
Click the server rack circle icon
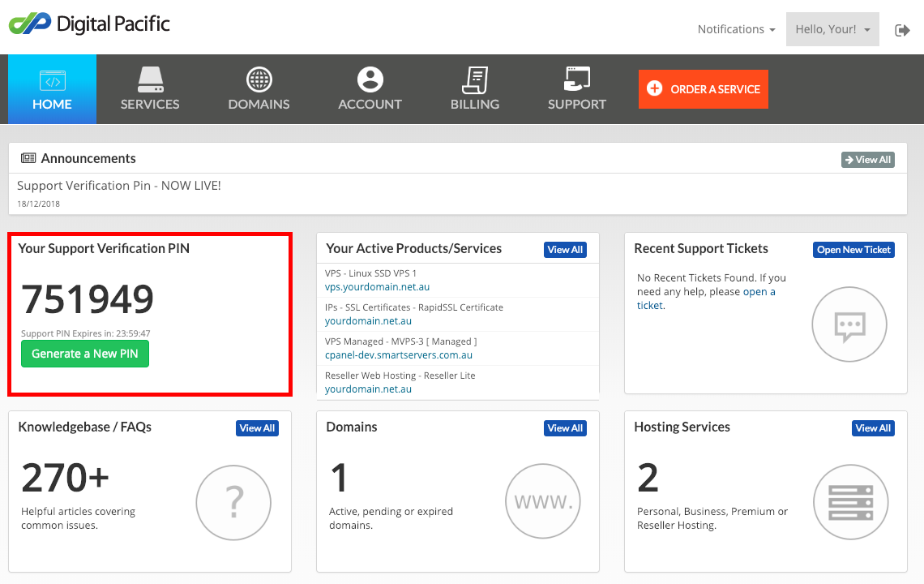point(851,502)
